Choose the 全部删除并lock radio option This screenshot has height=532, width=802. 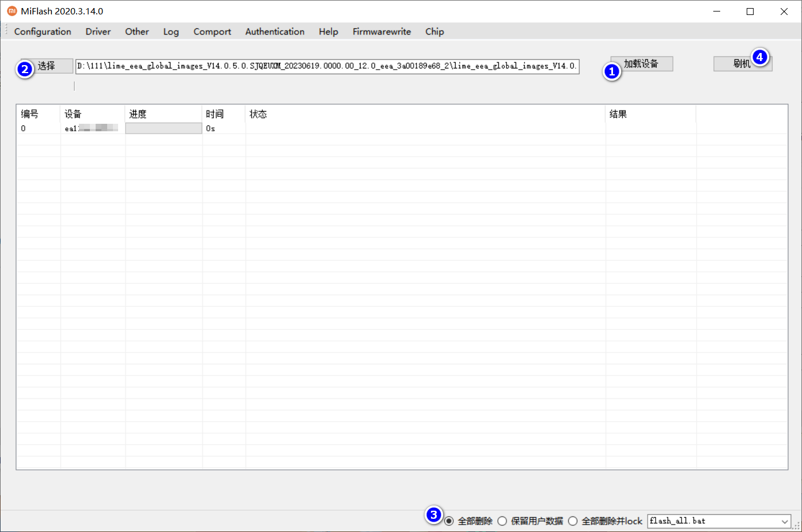click(x=573, y=521)
